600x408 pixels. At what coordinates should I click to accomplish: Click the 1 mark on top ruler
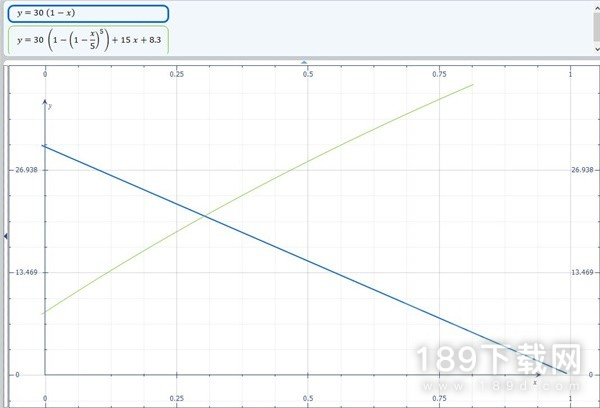(x=569, y=73)
